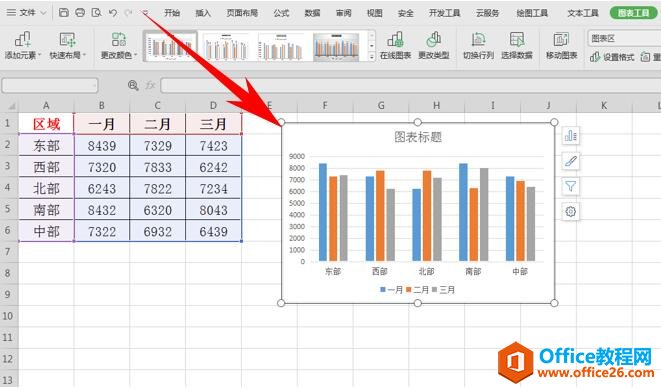Image resolution: width=661 pixels, height=390 pixels.
Task: Click 设置格式 format button
Action: click(x=612, y=57)
